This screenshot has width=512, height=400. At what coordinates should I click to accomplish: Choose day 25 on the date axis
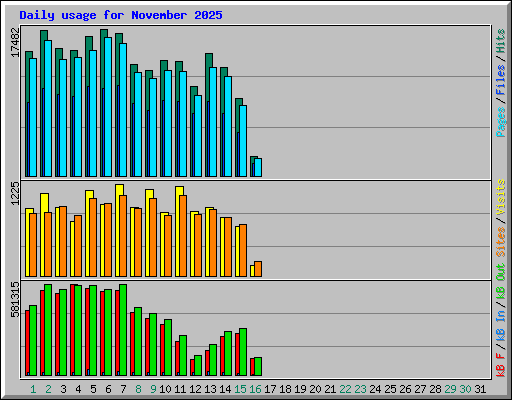tap(390, 389)
